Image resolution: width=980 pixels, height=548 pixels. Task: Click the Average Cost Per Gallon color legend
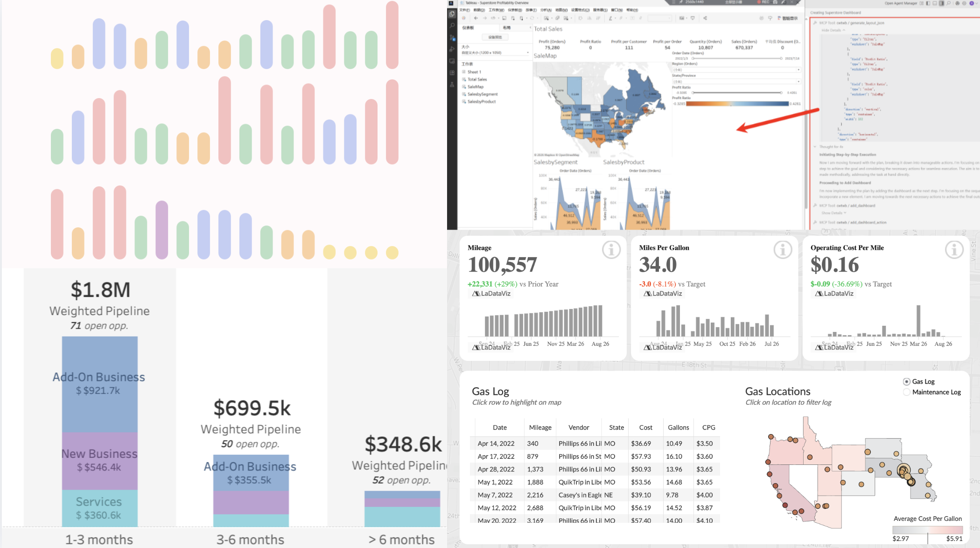pos(927,530)
